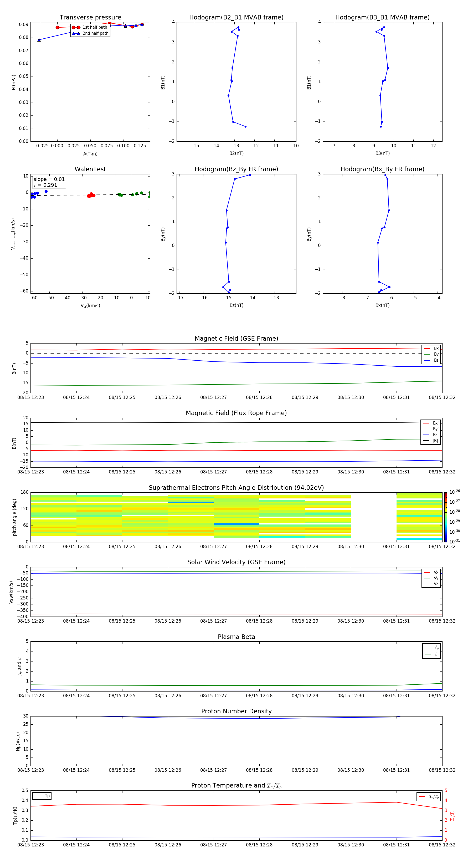473x868 pixels.
Task: Click the 'slope = 0.01' annotation
Action: [x=49, y=179]
